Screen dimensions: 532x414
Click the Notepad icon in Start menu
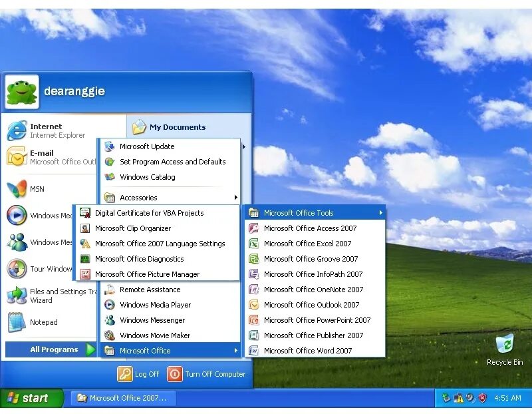click(x=17, y=322)
